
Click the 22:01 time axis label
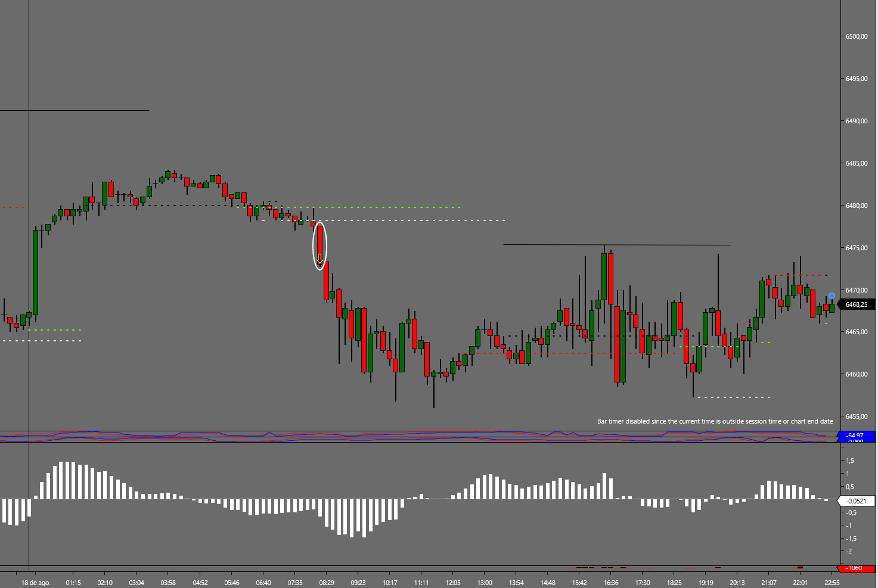coord(801,583)
